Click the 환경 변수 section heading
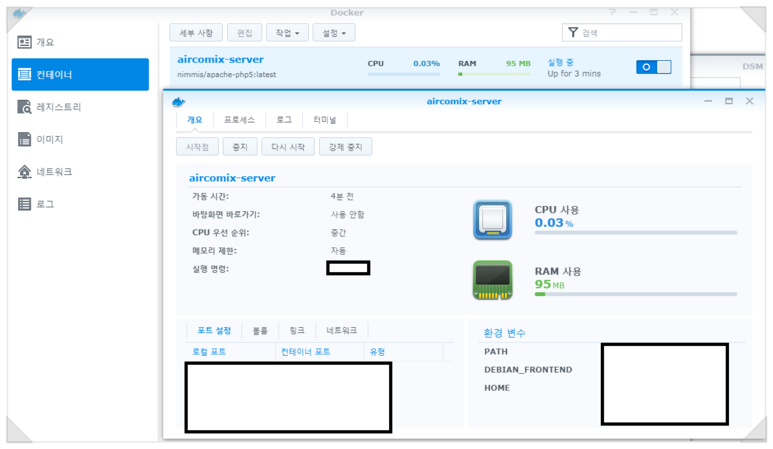Screen dimensions: 773x449 click(x=504, y=333)
